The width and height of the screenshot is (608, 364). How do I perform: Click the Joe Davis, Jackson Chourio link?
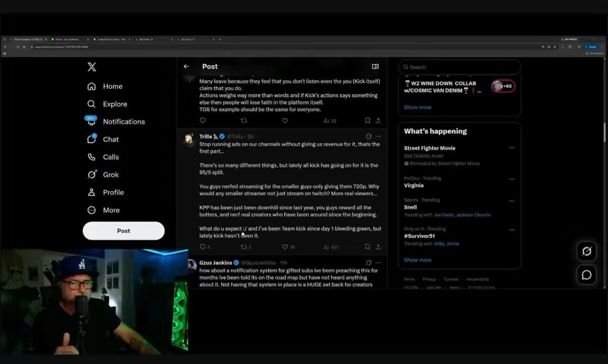462,215
